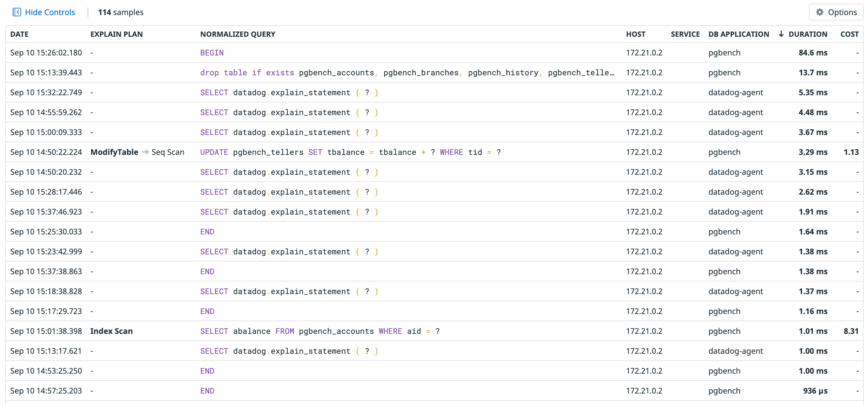Viewport: 868px width, 405px height.
Task: Click the Options gear icon
Action: [x=820, y=12]
